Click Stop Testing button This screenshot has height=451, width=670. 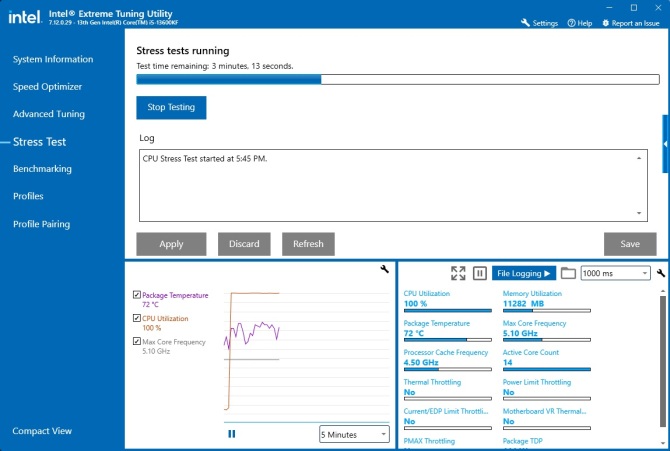point(171,107)
